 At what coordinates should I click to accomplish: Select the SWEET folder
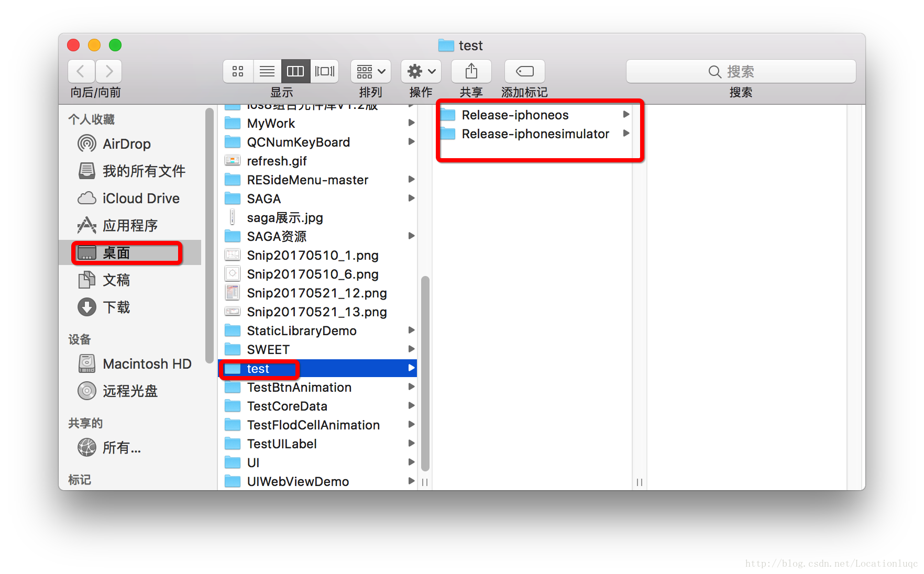(x=317, y=350)
